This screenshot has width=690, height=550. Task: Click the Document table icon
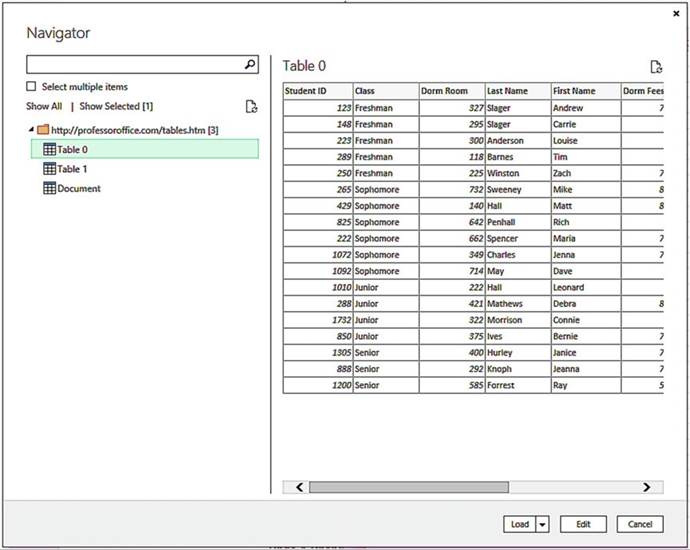[49, 188]
